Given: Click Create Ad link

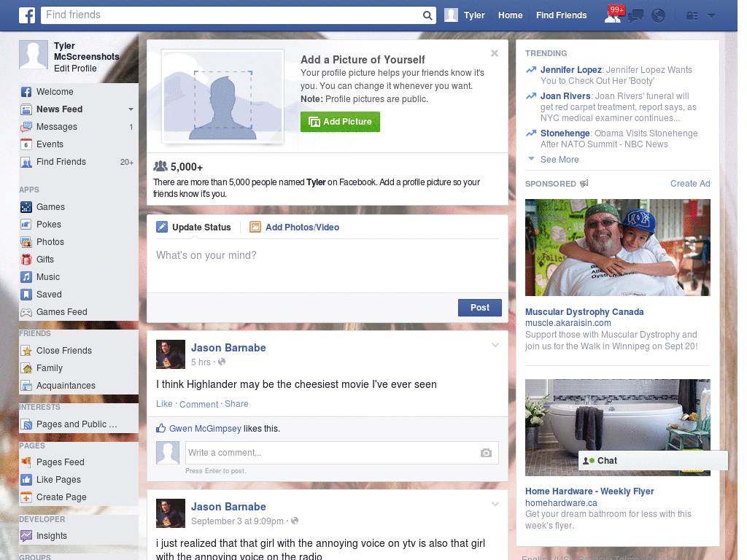Looking at the screenshot, I should pos(690,184).
